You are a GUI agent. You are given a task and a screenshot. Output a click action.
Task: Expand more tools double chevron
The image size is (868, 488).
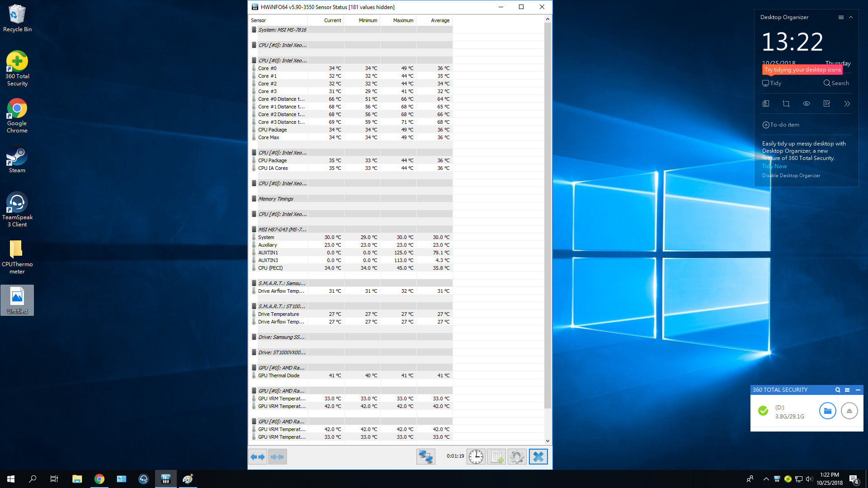coord(847,104)
